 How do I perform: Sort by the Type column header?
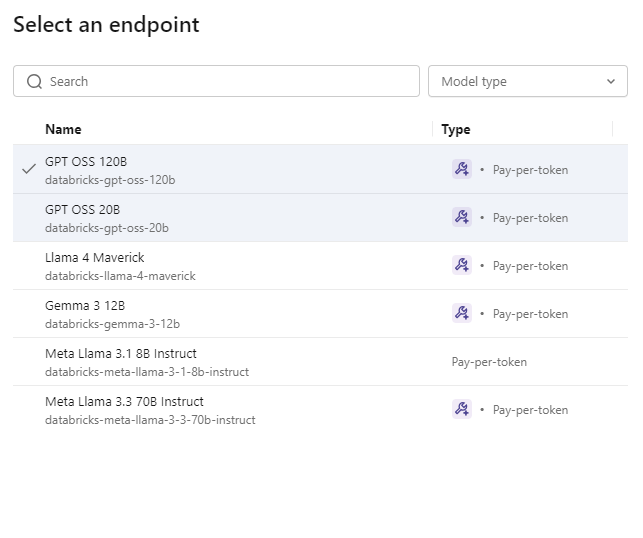click(x=456, y=130)
